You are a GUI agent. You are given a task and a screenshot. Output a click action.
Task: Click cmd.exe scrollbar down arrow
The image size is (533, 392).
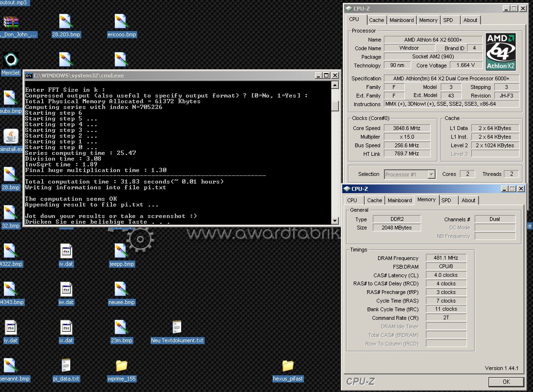pos(335,221)
